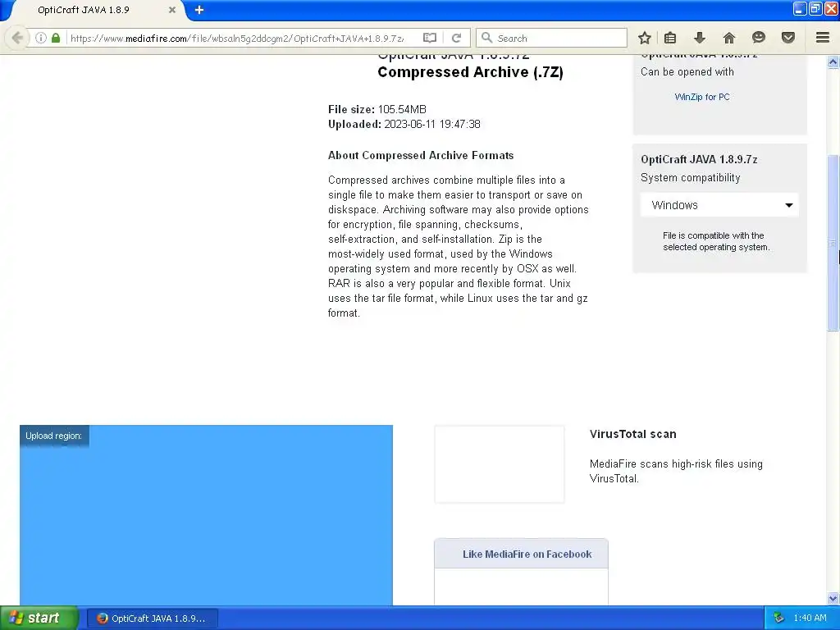Screen dimensions: 840x630
Task: Click the 1:40 AM taskbar clock
Action: coord(810,619)
